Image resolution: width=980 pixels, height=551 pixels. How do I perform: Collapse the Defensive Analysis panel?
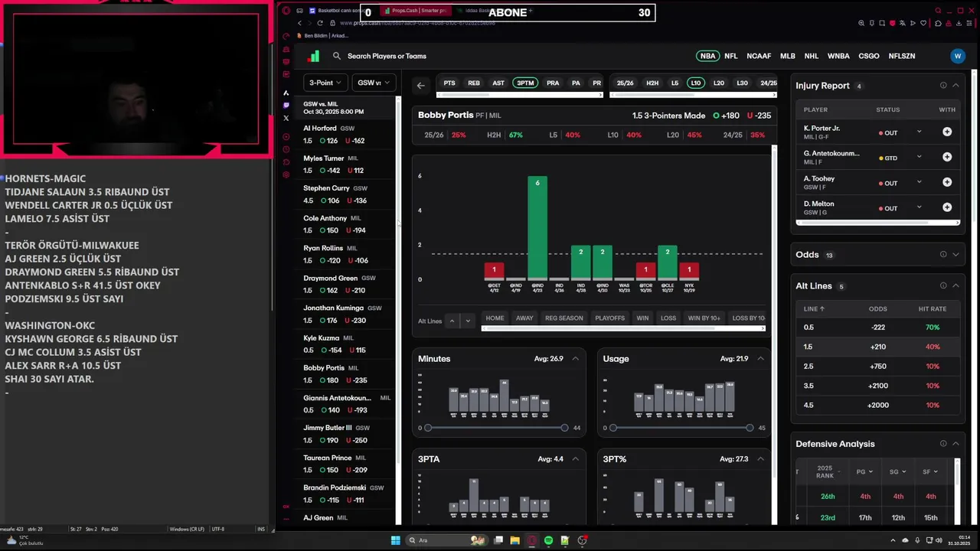pyautogui.click(x=955, y=444)
